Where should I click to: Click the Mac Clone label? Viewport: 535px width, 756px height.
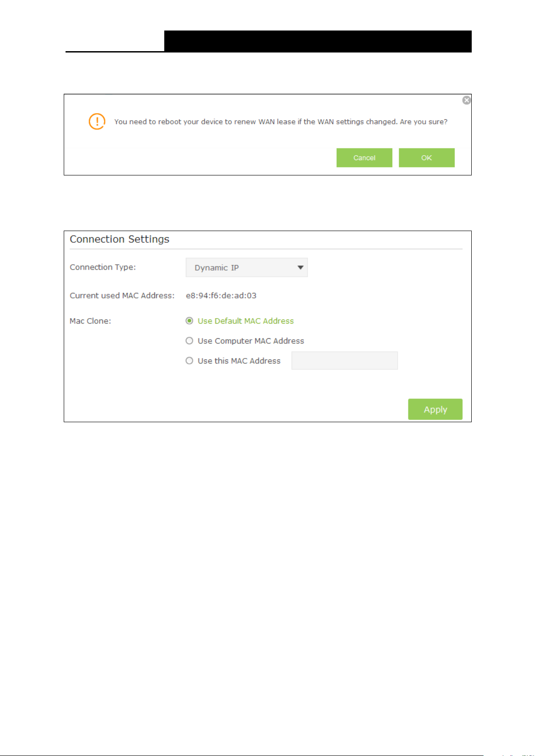point(90,321)
